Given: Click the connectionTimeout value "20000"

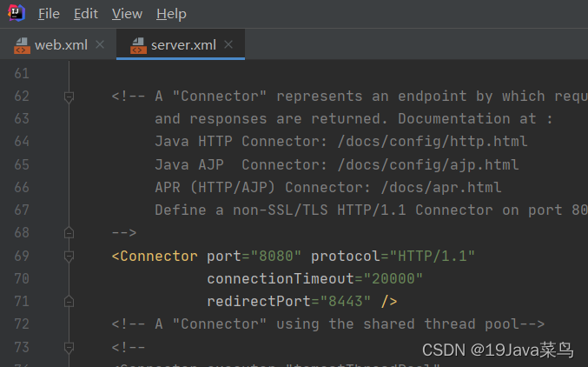Looking at the screenshot, I should tap(393, 278).
